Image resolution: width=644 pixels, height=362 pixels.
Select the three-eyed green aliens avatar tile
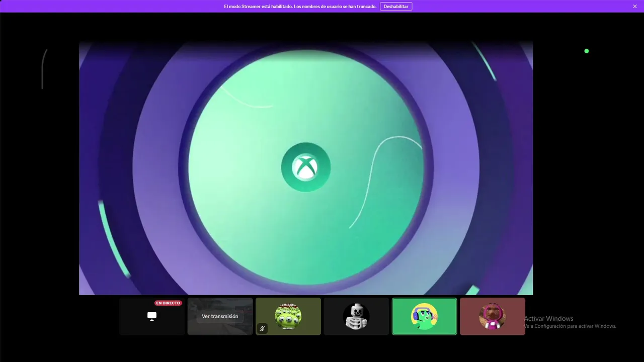[x=288, y=316]
